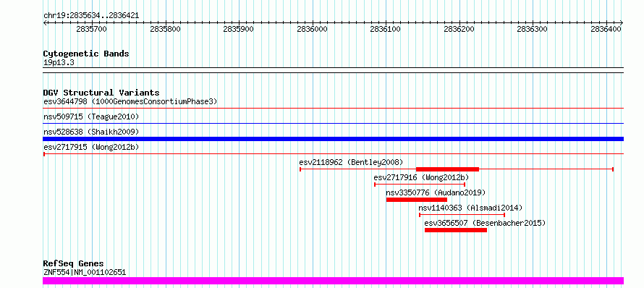Click the 2836000 ruler position marker
Image resolution: width=644 pixels, height=288 pixels.
pyautogui.click(x=313, y=29)
